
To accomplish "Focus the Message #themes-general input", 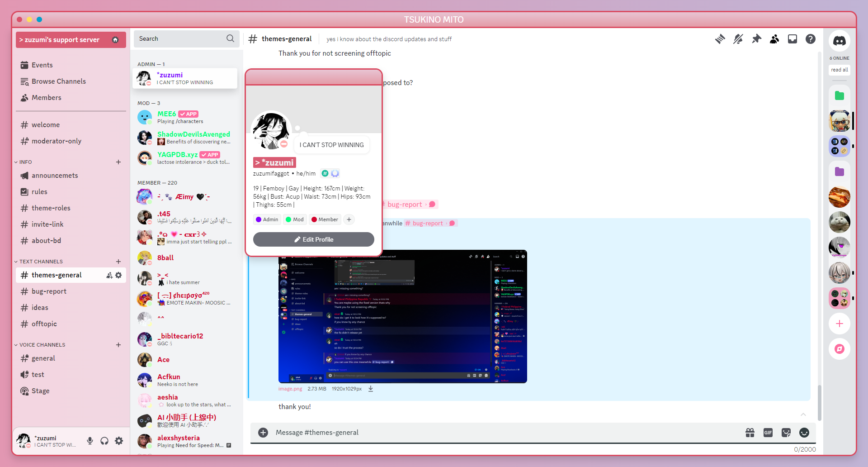I will click(x=506, y=433).
